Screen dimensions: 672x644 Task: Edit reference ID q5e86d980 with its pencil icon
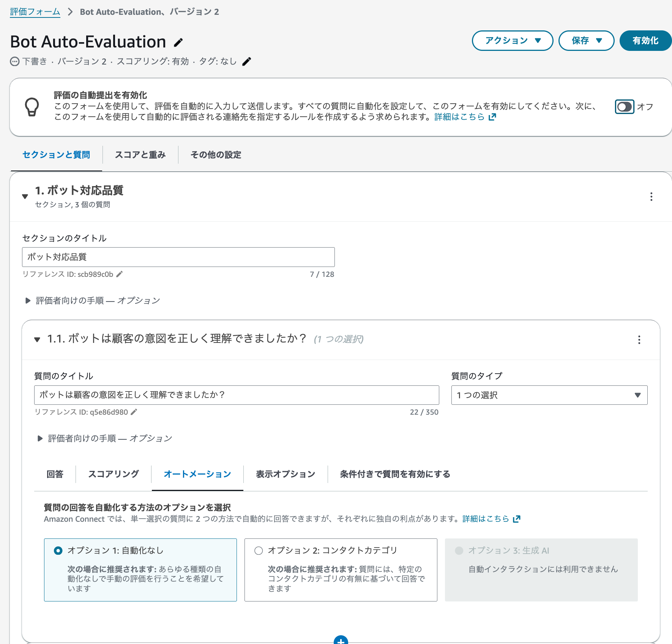pos(133,412)
